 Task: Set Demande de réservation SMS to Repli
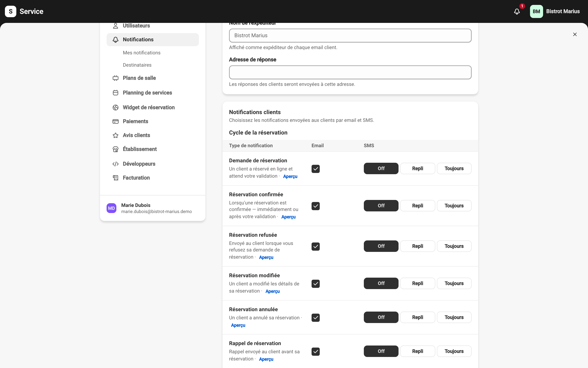[418, 168]
